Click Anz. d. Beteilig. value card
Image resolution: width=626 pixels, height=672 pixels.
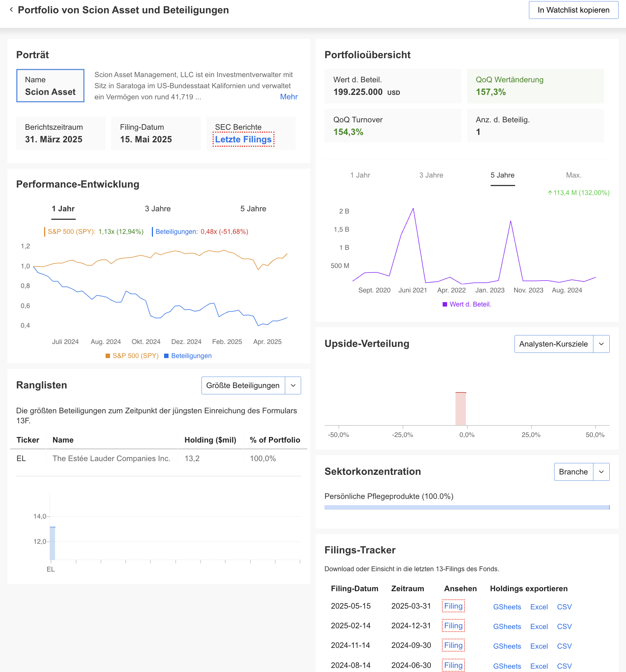(x=535, y=126)
